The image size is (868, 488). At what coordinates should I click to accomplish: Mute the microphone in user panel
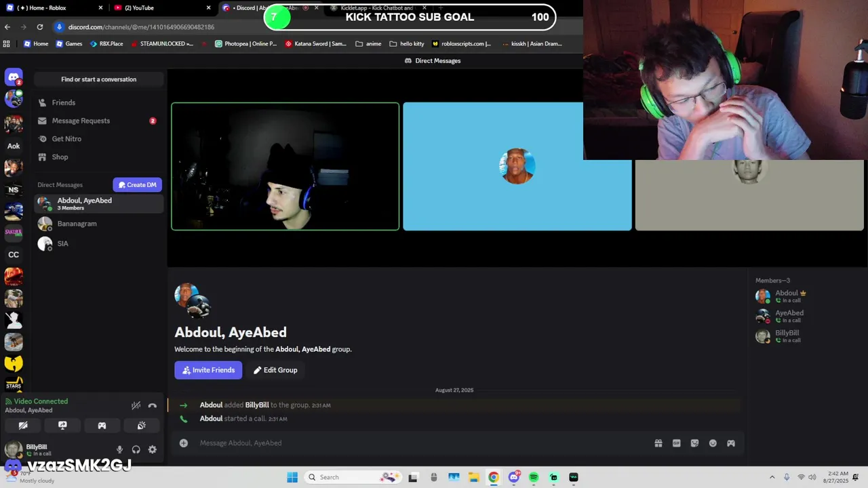tap(119, 449)
